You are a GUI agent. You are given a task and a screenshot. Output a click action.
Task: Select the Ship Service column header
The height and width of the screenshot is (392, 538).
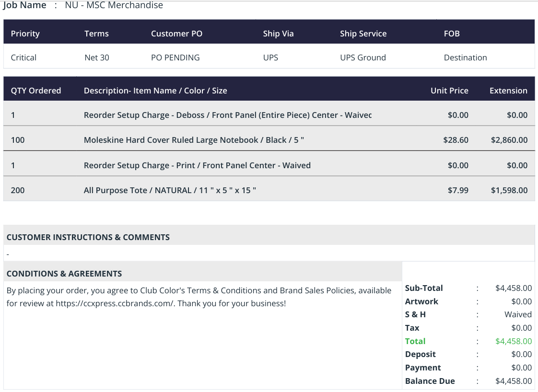pos(363,34)
